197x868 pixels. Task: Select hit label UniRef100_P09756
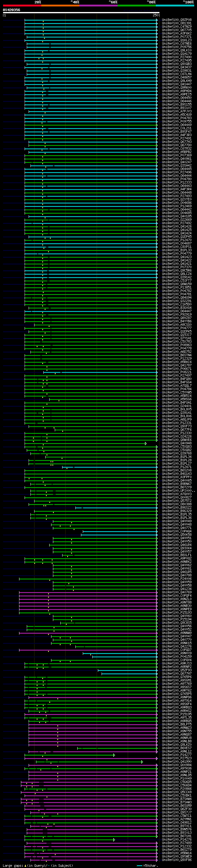click(177, 47)
